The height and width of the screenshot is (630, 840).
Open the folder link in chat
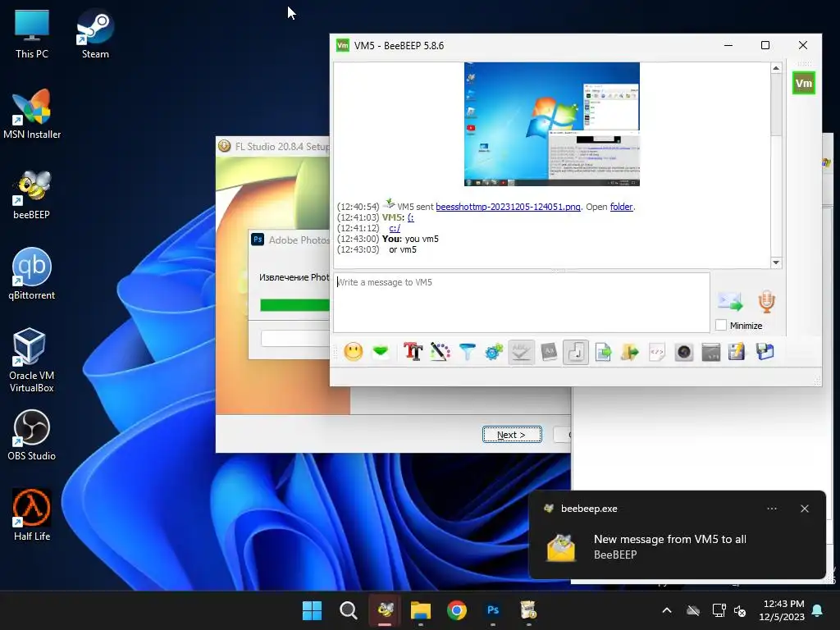(x=622, y=207)
